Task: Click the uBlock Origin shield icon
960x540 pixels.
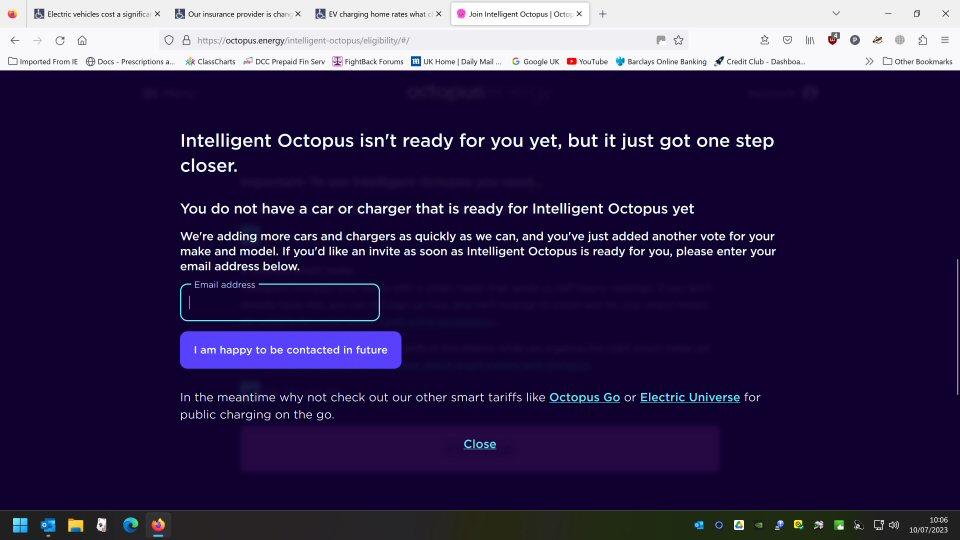Action: pyautogui.click(x=832, y=40)
